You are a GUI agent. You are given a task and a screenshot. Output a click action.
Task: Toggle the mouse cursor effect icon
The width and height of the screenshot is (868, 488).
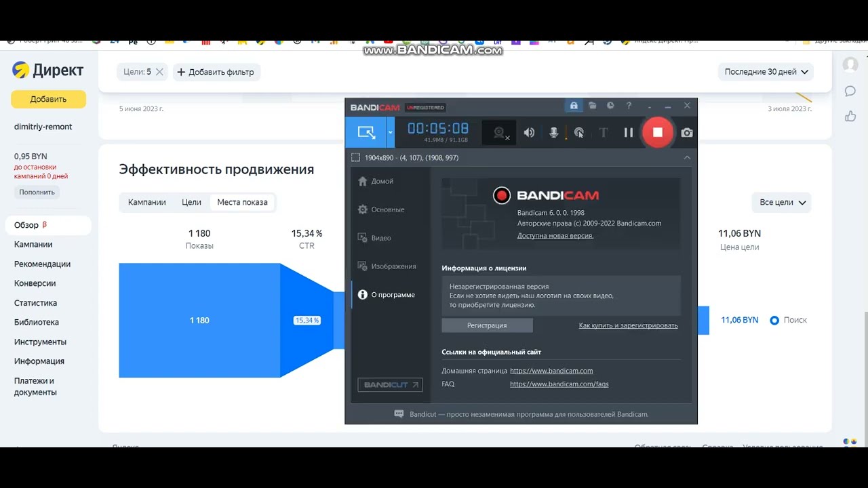(x=578, y=133)
